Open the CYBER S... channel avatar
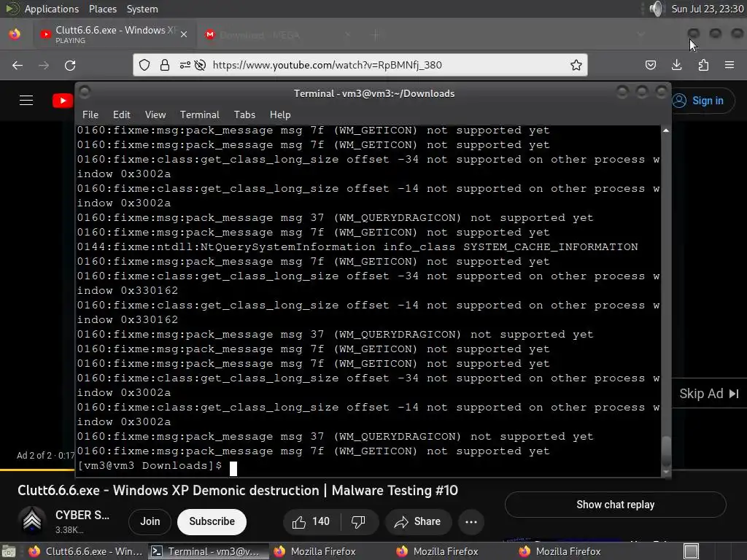This screenshot has width=747, height=560. (x=32, y=521)
